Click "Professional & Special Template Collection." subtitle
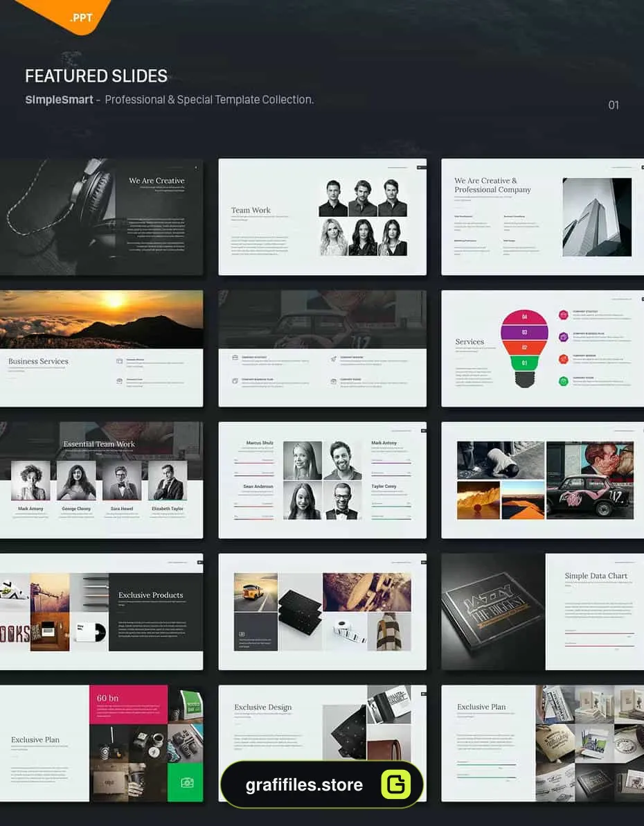The image size is (644, 826). [x=209, y=100]
